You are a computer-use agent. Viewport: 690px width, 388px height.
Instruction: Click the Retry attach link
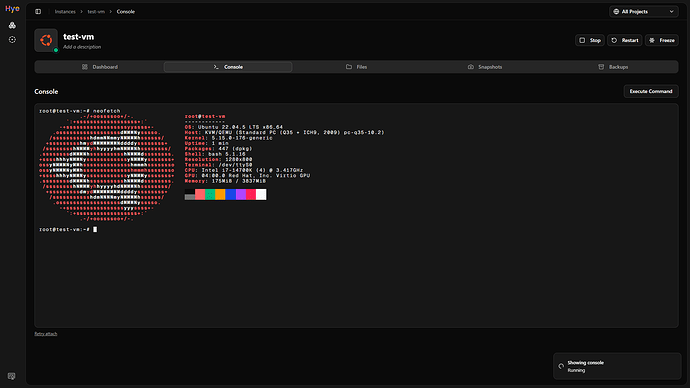pos(46,334)
